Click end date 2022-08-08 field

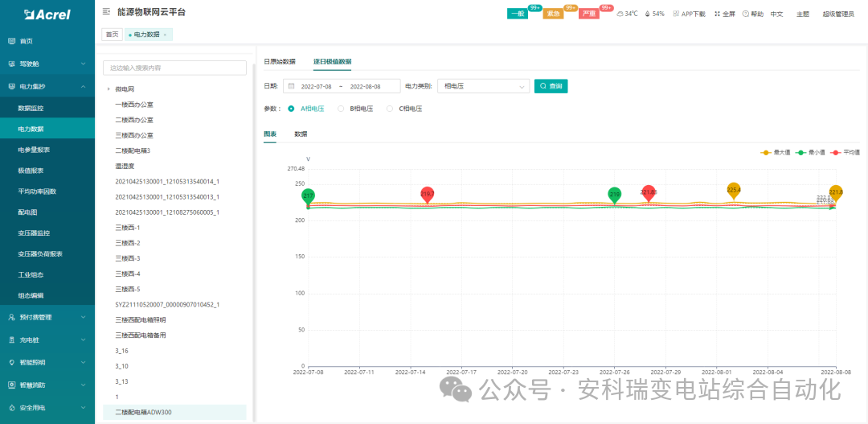coord(366,86)
